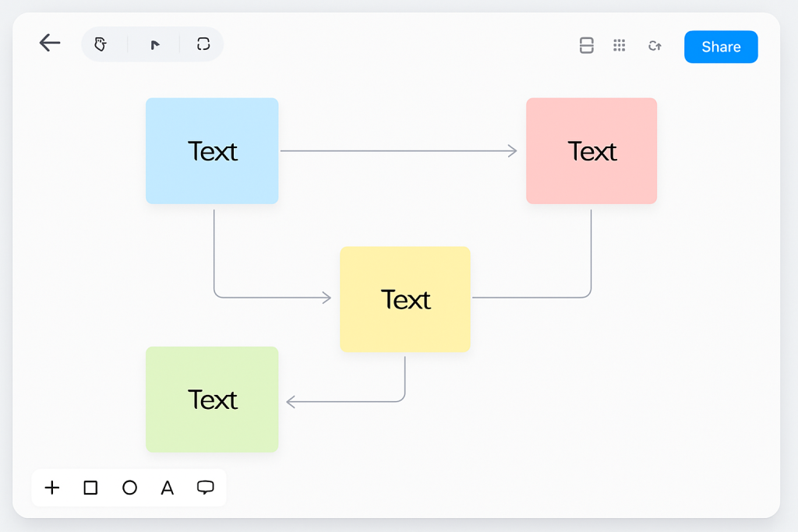This screenshot has width=798, height=532.
Task: Pick the circle shape tool
Action: coord(130,488)
